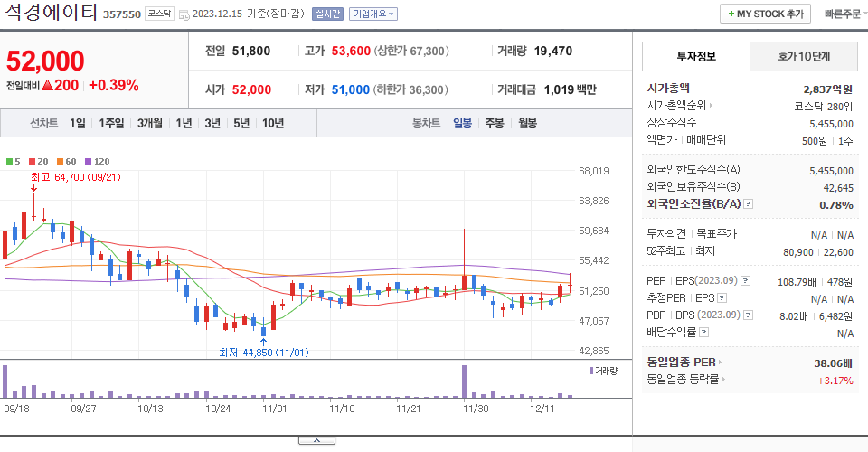Open 빠른주문 quick order menu

(844, 14)
